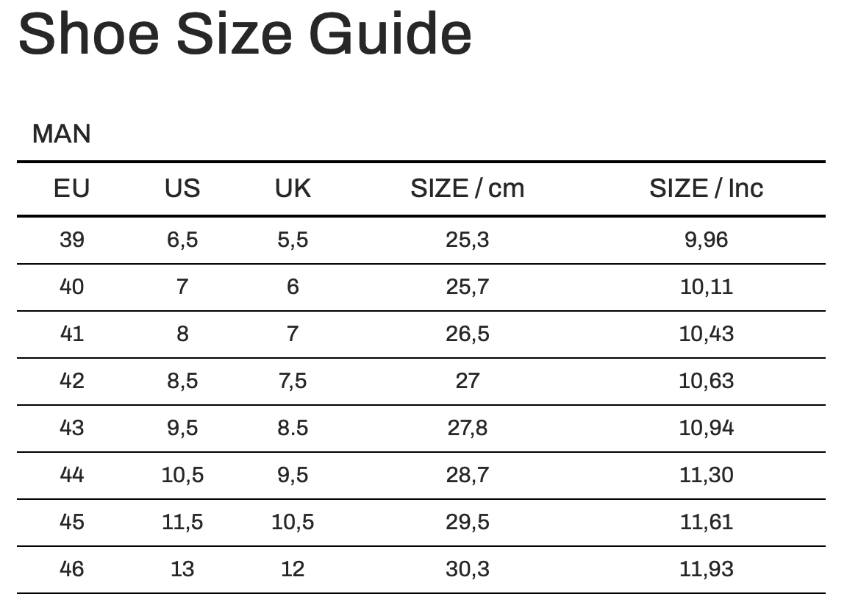Click the Shoe Size Guide heading

click(244, 35)
